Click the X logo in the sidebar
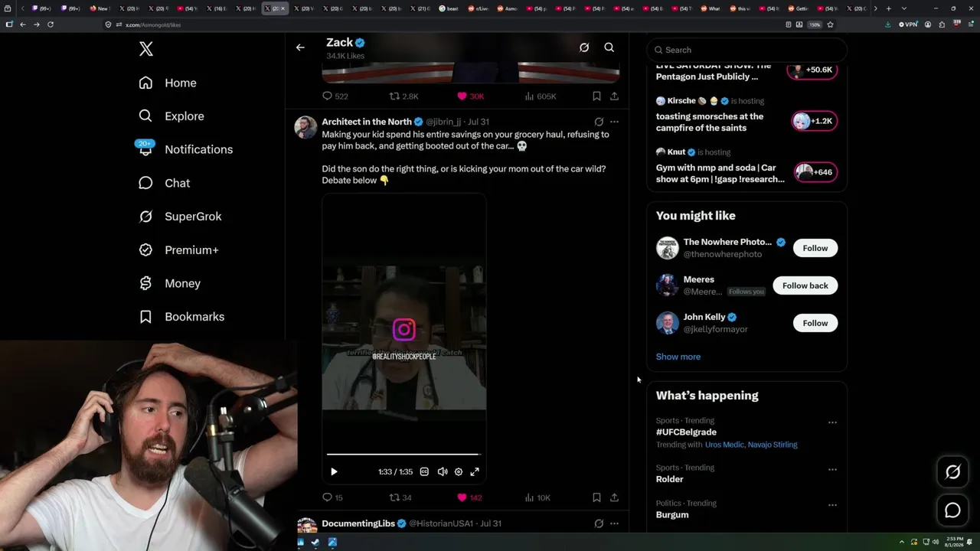Image resolution: width=980 pixels, height=551 pixels. [146, 50]
